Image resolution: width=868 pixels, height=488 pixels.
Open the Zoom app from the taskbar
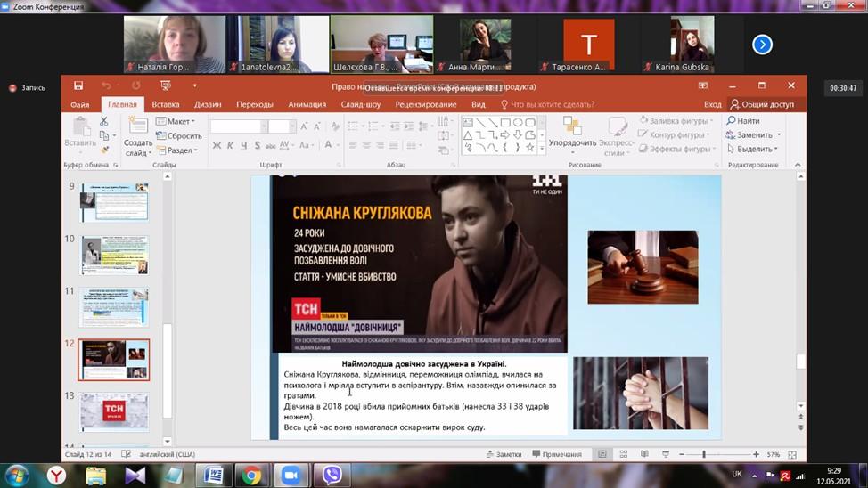tap(291, 475)
